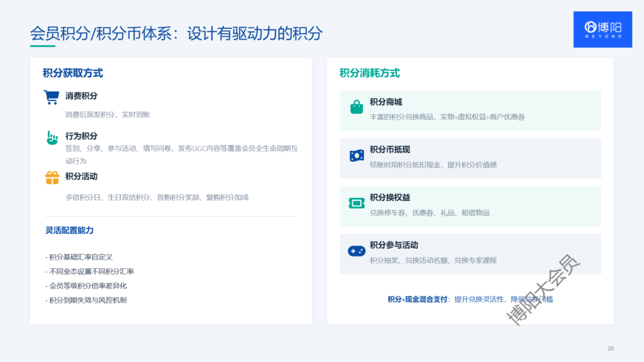644x362 pixels.
Task: Click the heading 积分消耗方式
Action: click(370, 73)
